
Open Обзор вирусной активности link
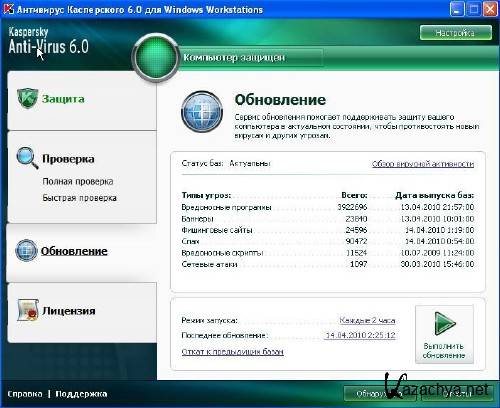coord(423,164)
